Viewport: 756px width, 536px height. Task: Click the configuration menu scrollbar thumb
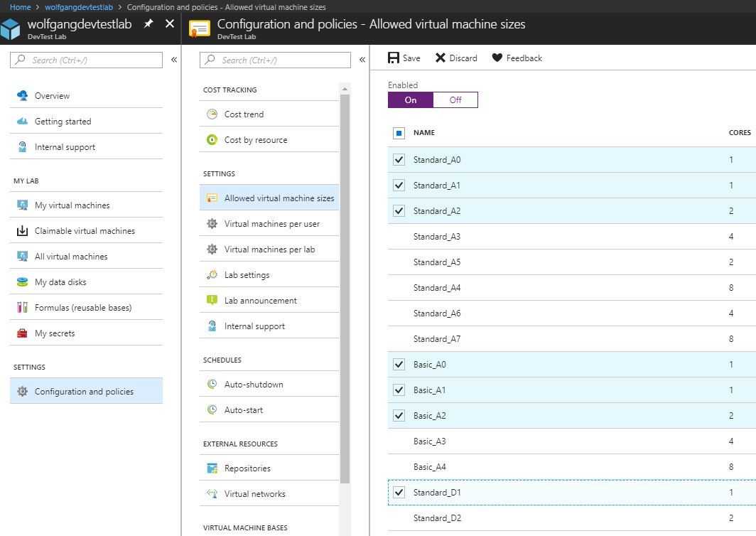345,289
